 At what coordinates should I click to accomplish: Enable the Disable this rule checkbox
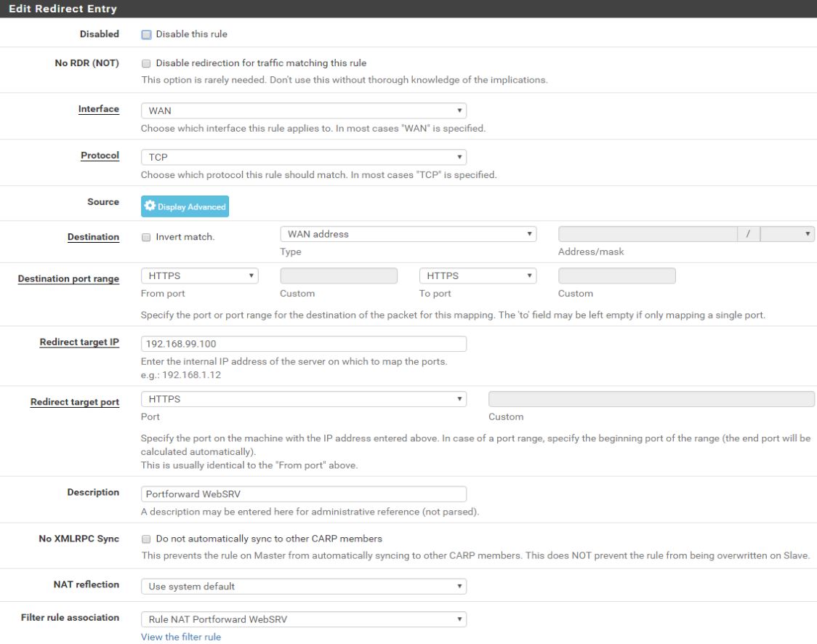click(146, 34)
